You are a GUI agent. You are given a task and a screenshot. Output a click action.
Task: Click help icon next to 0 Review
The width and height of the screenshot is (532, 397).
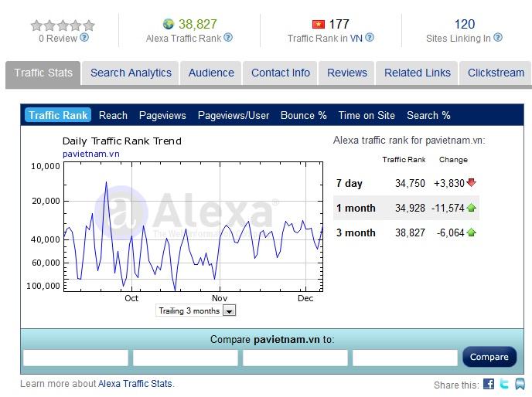click(x=84, y=37)
